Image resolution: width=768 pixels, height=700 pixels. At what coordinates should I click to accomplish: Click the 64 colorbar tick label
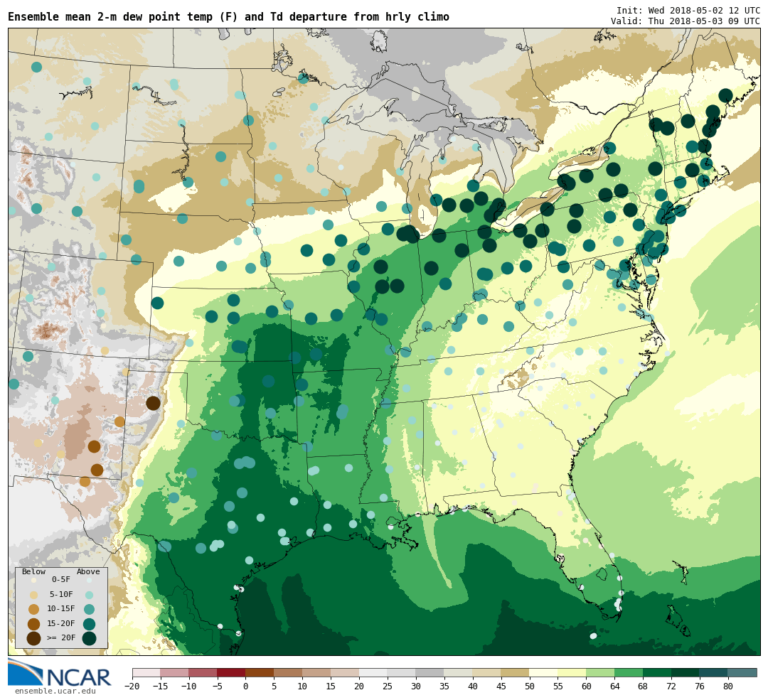614,686
